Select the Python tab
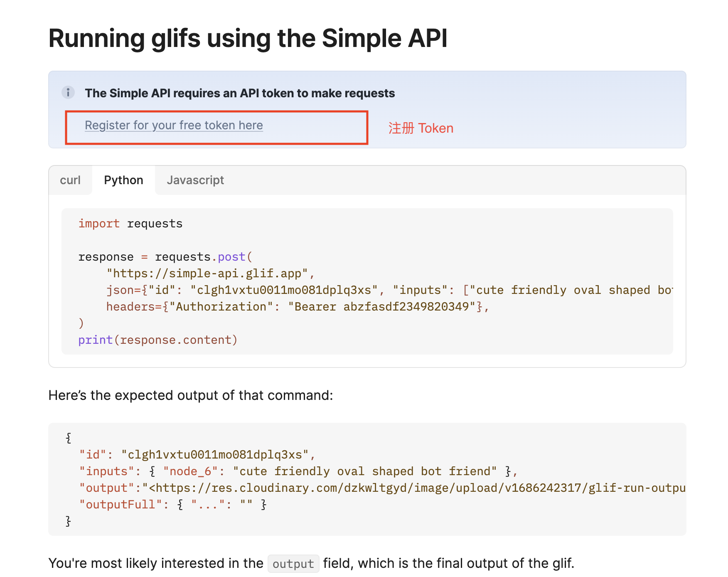 (123, 180)
